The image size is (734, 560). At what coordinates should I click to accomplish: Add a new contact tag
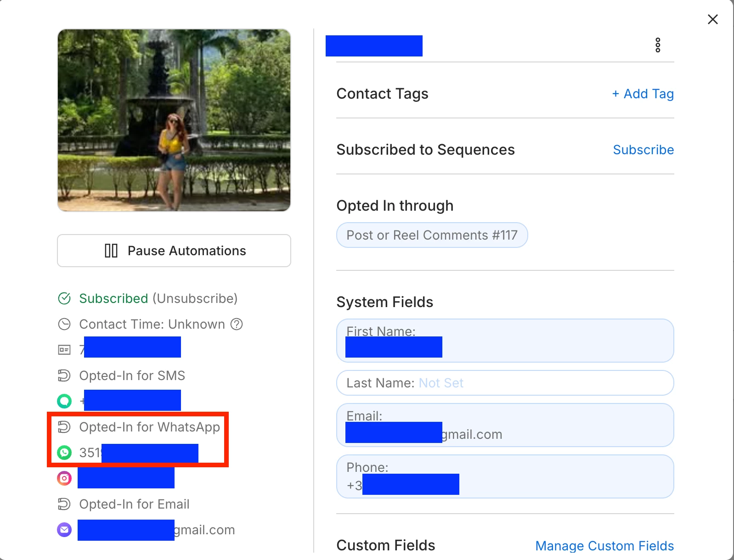(x=643, y=94)
